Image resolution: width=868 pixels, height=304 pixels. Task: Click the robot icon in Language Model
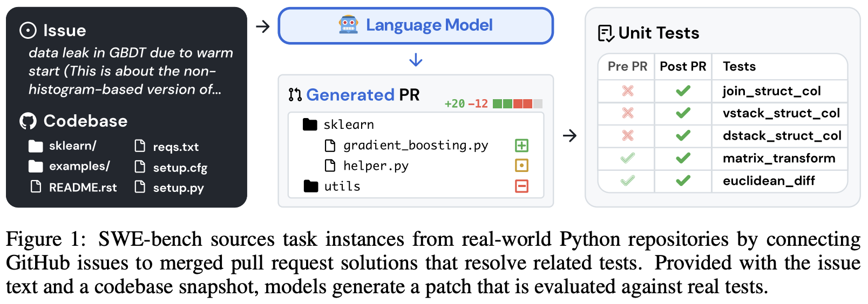coord(348,25)
